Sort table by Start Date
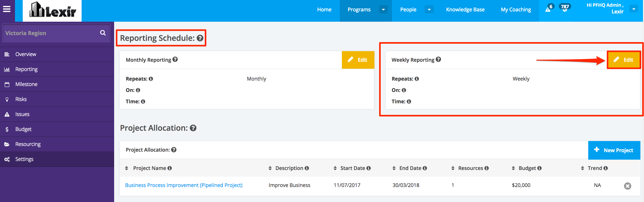The height and width of the screenshot is (202, 644). tap(335, 168)
